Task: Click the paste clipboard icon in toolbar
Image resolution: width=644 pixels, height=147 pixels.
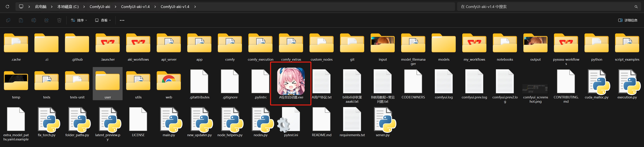Action: [21, 20]
